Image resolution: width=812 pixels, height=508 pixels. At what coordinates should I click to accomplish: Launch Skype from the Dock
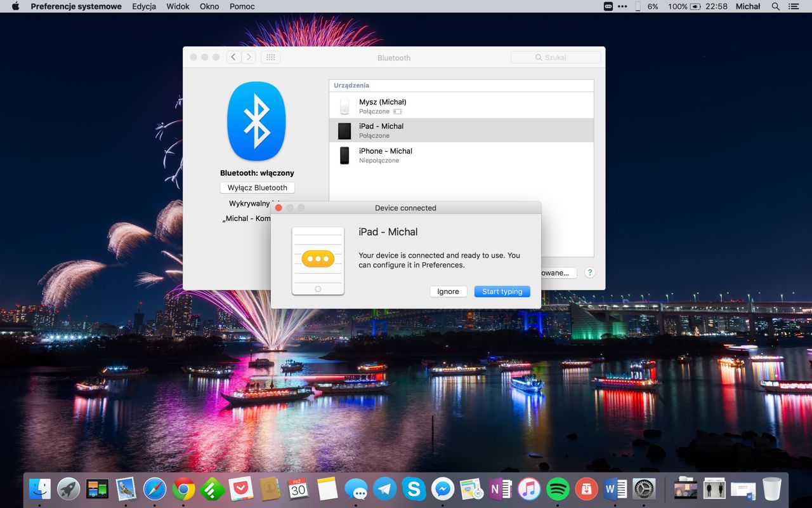click(414, 489)
